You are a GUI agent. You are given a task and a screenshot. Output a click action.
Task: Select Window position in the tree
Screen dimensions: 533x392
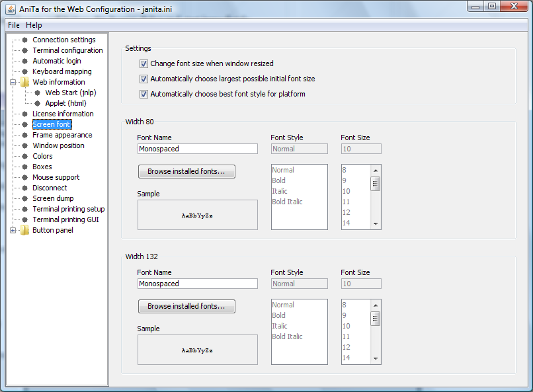(58, 145)
